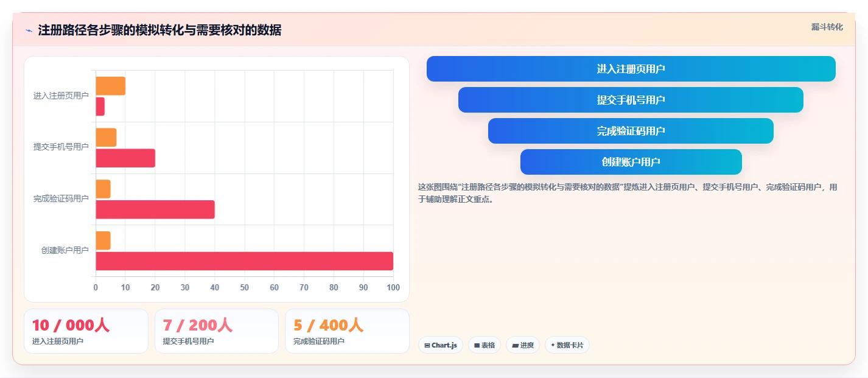Click the chart axis label 提交手机号用户

click(x=61, y=147)
